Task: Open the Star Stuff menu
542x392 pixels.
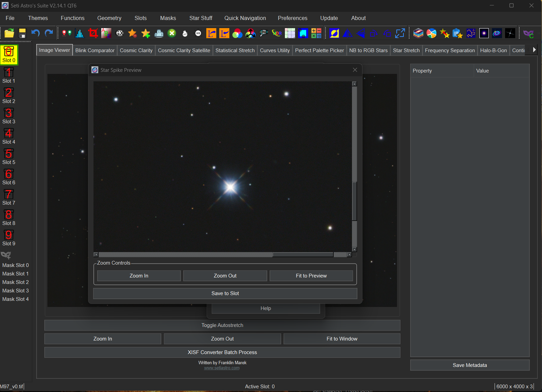Action: pos(201,18)
